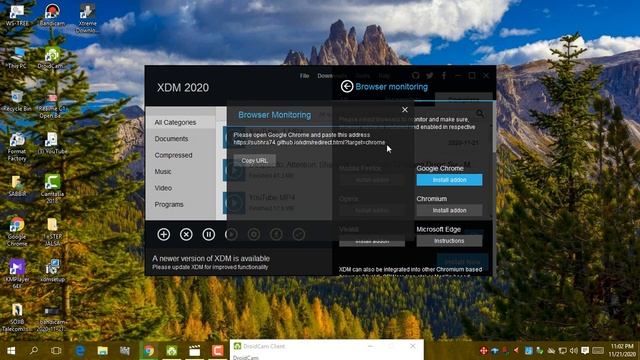
Task: Click the pause download icon
Action: pyautogui.click(x=209, y=234)
